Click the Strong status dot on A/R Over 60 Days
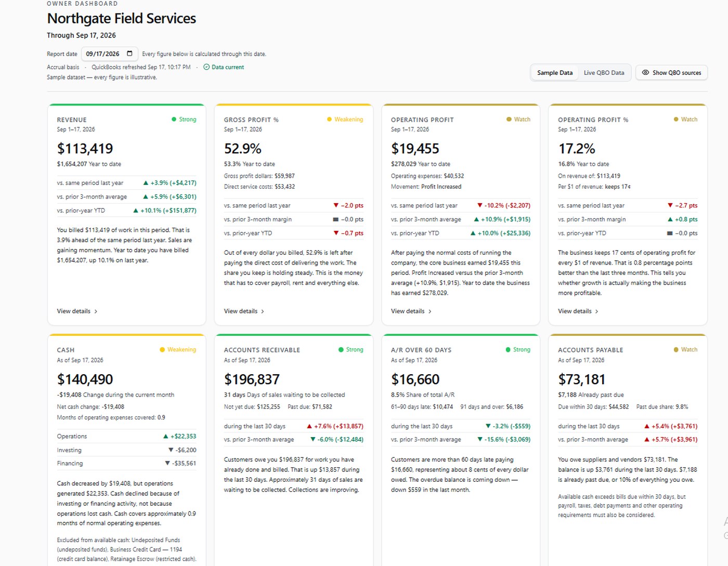Image resolution: width=728 pixels, height=566 pixels. (508, 350)
